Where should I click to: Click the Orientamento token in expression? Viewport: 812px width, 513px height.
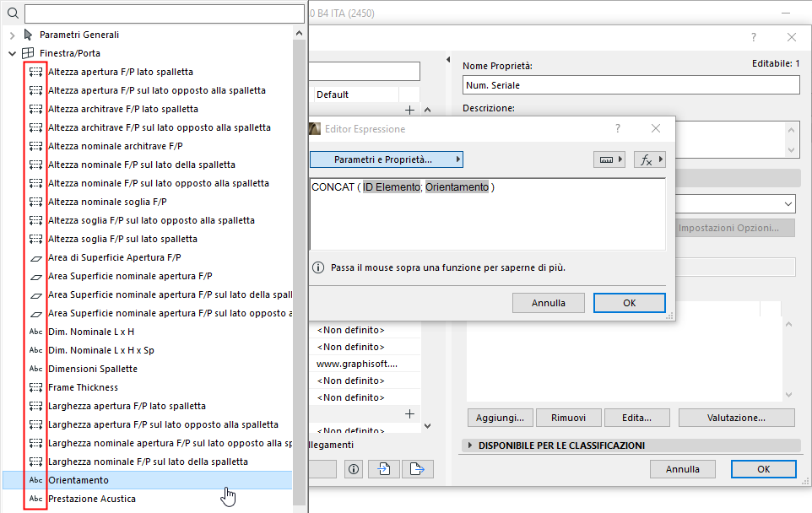(x=457, y=186)
